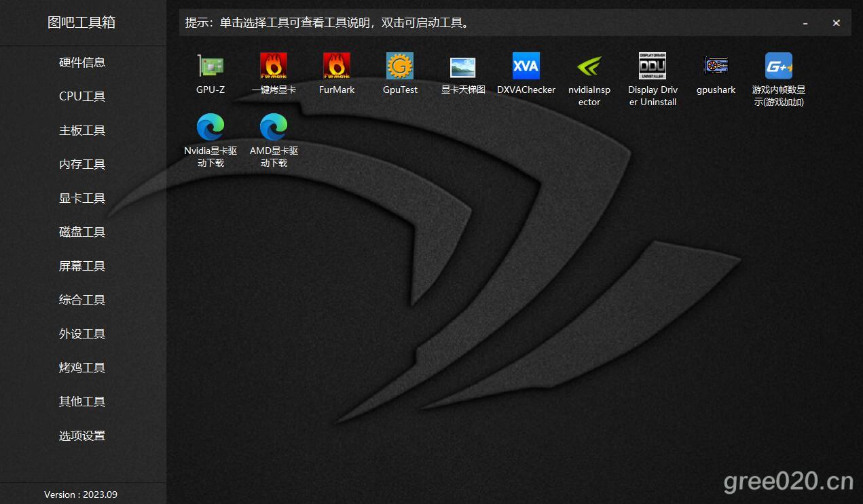
Task: Open the 烤鸡工具 category
Action: (82, 368)
